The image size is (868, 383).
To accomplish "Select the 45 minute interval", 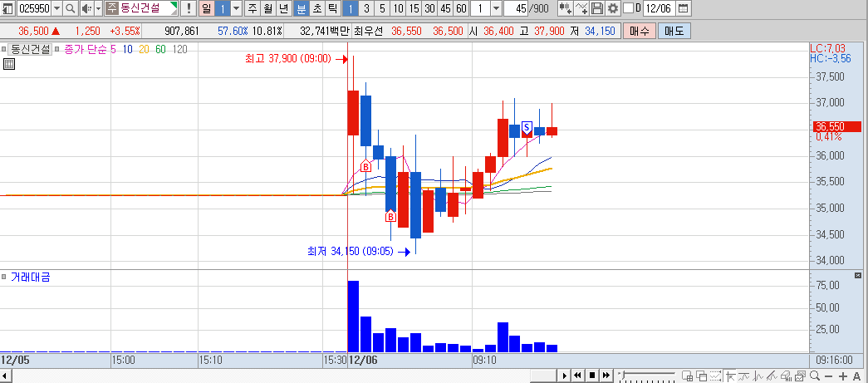I will 445,7.
